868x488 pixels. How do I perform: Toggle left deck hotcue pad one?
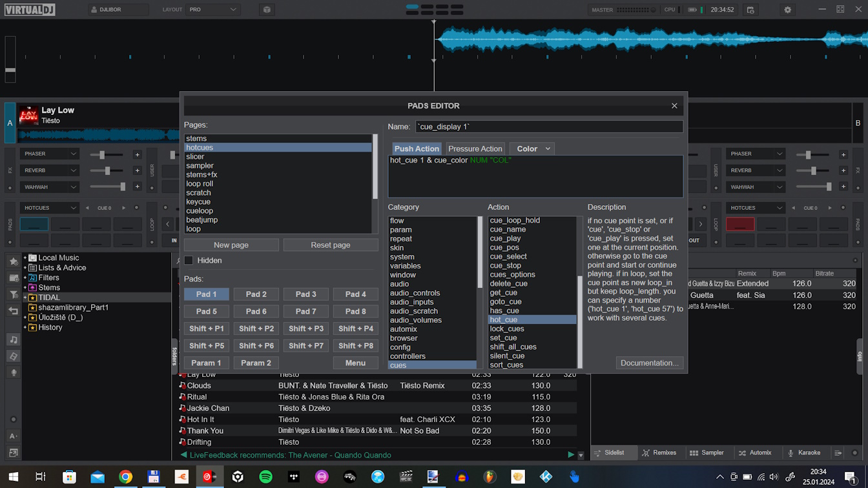coord(34,224)
